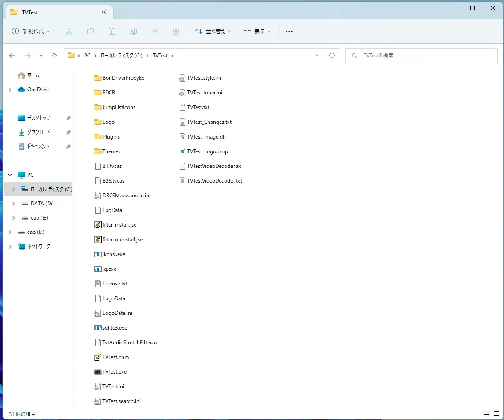Screen dimensions: 504x420
Task: Select the TVTest.style.ini file name
Action: coord(204,78)
